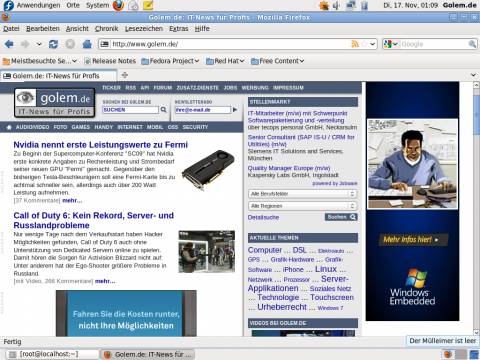480x360 pixels.
Task: Click the Quality Manager Europe job link
Action: coord(289,168)
